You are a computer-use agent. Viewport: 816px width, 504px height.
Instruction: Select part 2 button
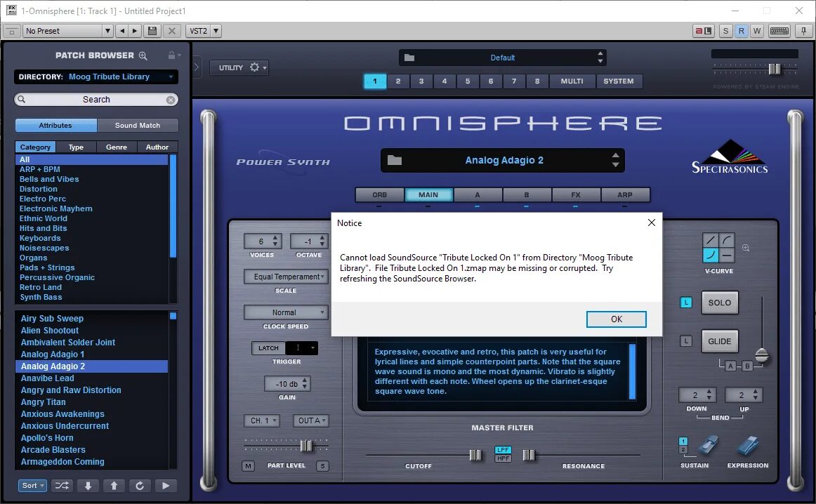click(x=398, y=81)
